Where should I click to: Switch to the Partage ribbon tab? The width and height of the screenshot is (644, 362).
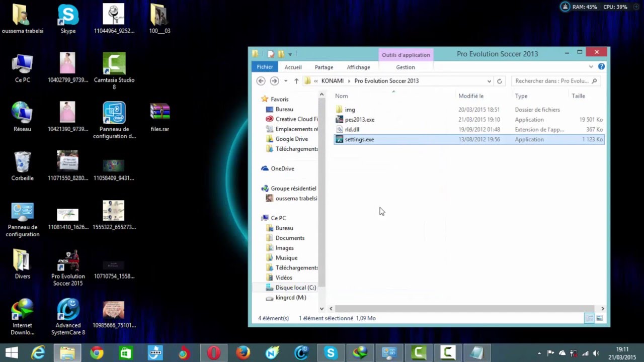click(324, 67)
